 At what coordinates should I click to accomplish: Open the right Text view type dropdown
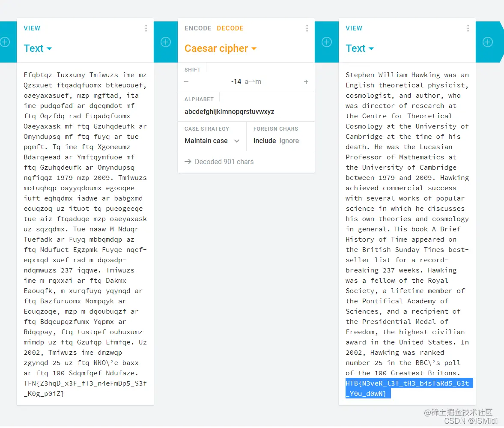[360, 48]
